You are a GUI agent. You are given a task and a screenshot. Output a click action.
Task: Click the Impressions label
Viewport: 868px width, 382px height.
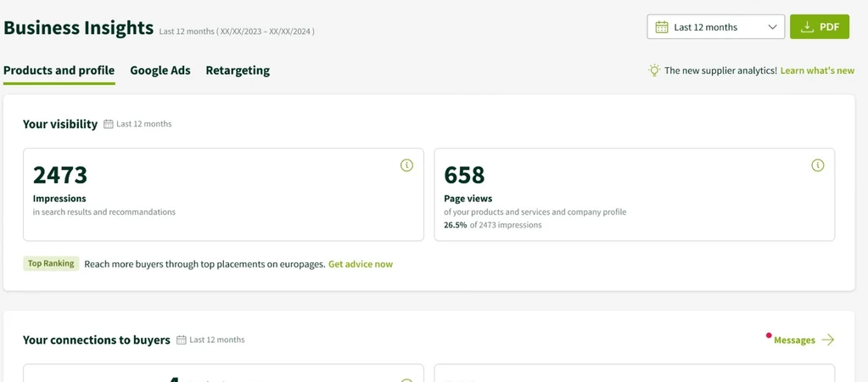click(59, 198)
